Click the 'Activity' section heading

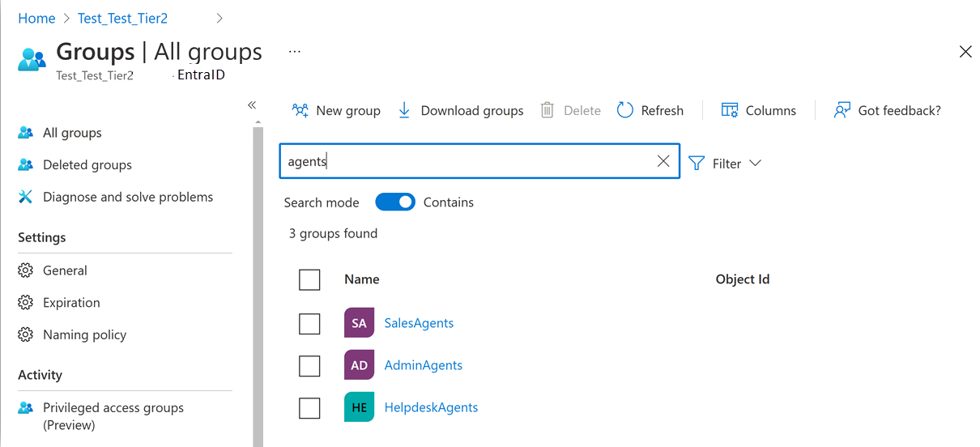tap(40, 375)
